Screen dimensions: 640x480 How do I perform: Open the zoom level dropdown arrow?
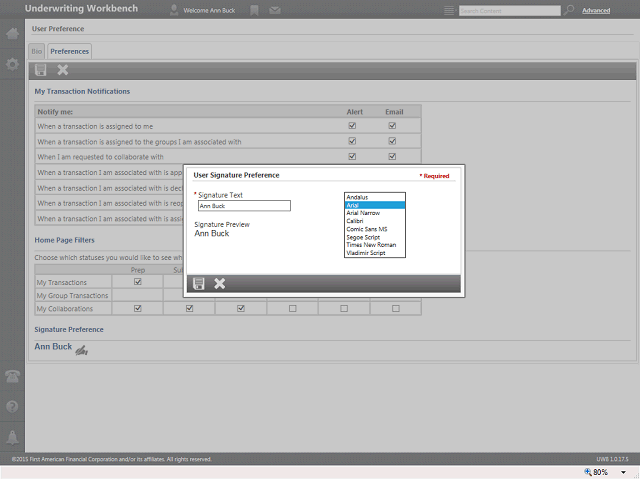tap(623, 473)
